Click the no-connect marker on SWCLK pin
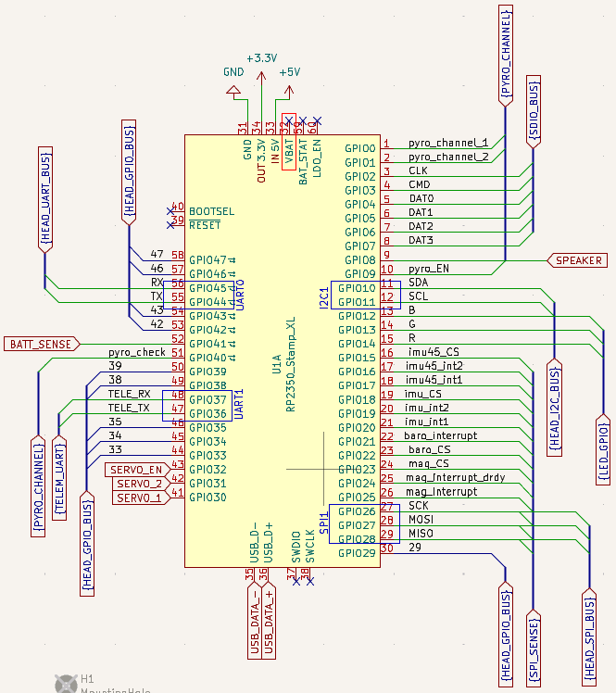Image resolution: width=616 pixels, height=693 pixels. click(x=308, y=580)
